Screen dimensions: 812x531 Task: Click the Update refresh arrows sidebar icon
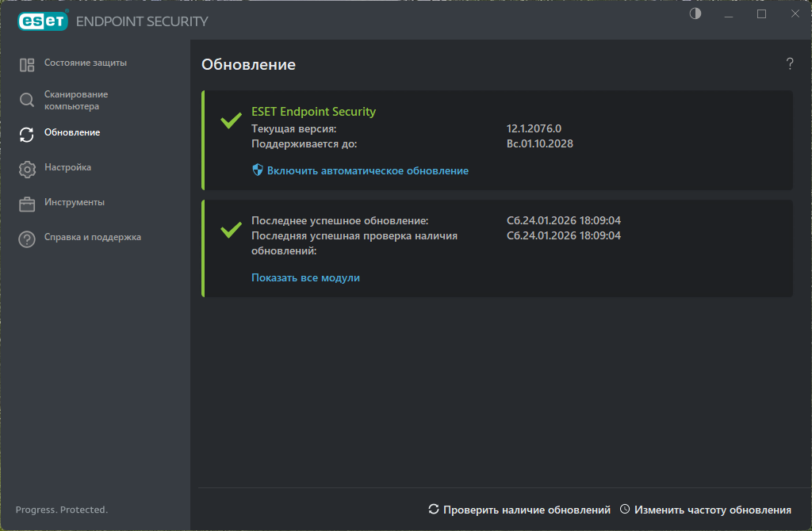(x=27, y=134)
